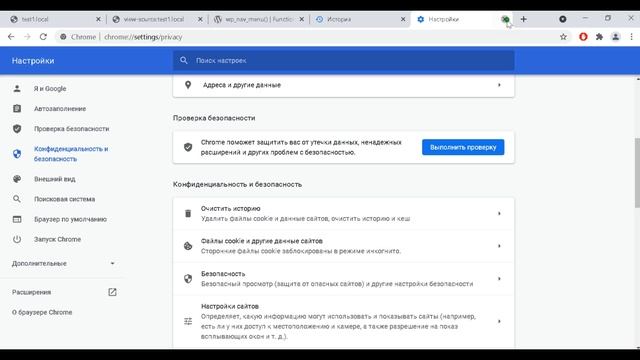Open Расширения page link
The width and height of the screenshot is (640, 360).
pos(31,292)
